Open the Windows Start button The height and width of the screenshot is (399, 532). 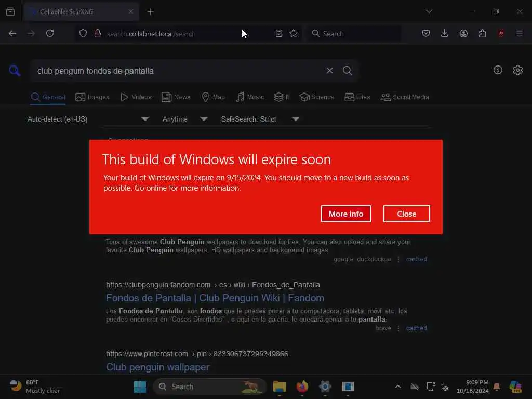pyautogui.click(x=140, y=387)
